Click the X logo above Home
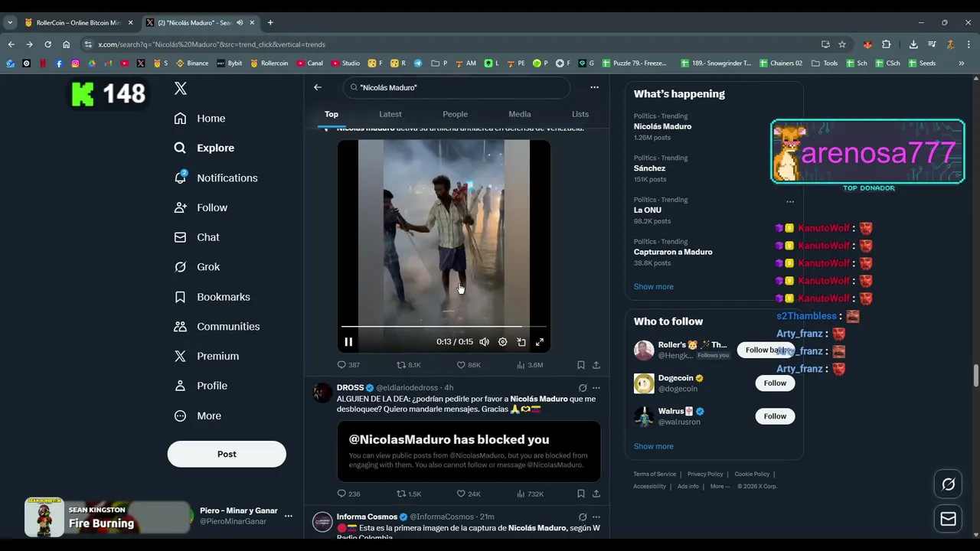Viewport: 980px width, 551px height. pos(181,88)
